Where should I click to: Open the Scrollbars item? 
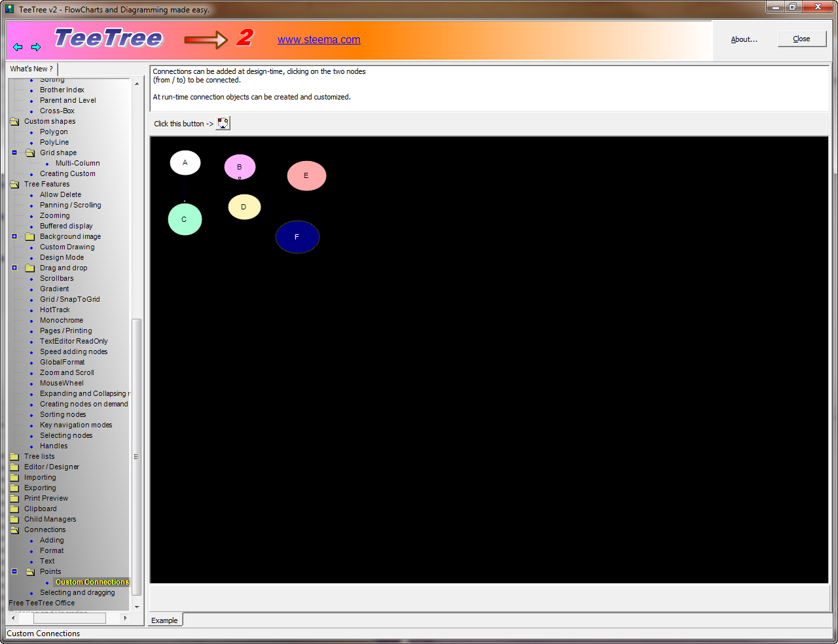[57, 278]
